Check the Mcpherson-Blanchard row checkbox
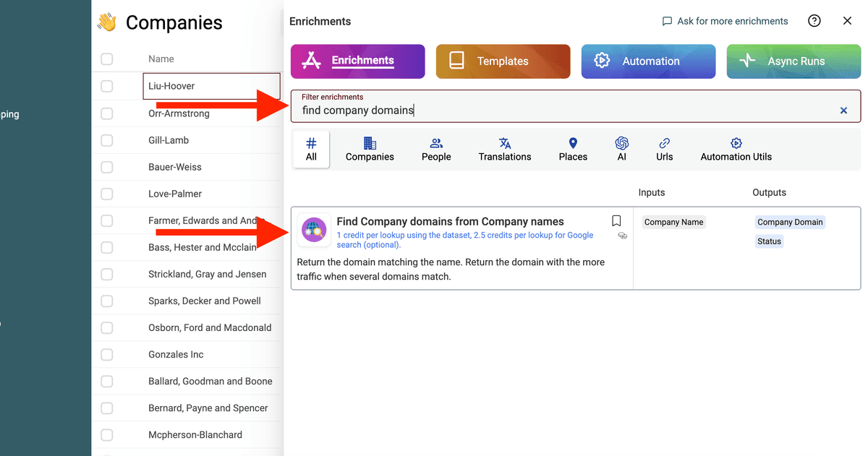 (107, 434)
